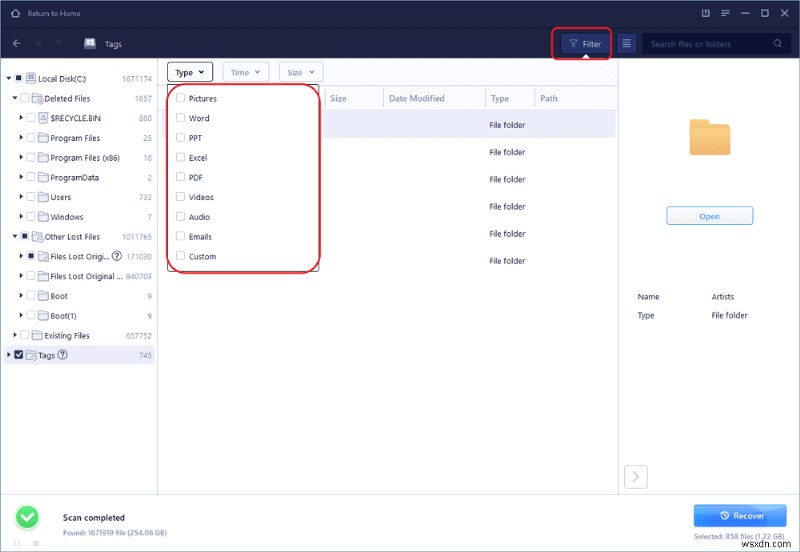Click the search magnifier icon

tap(778, 43)
